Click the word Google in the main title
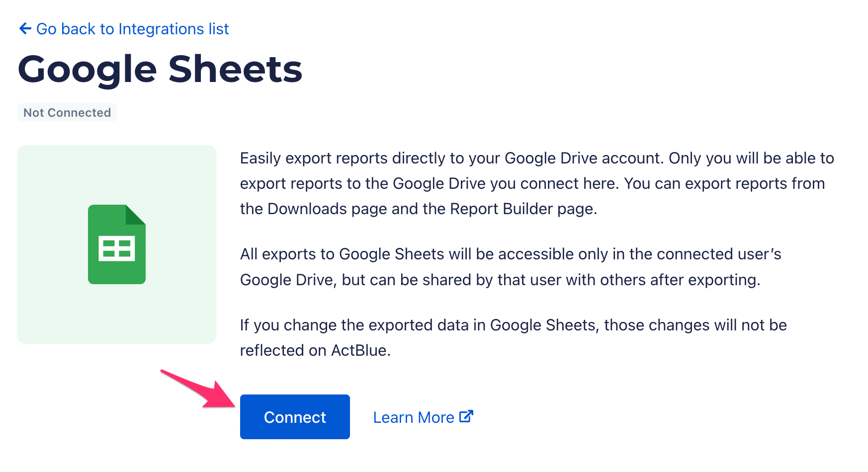The height and width of the screenshot is (472, 868). (x=87, y=69)
